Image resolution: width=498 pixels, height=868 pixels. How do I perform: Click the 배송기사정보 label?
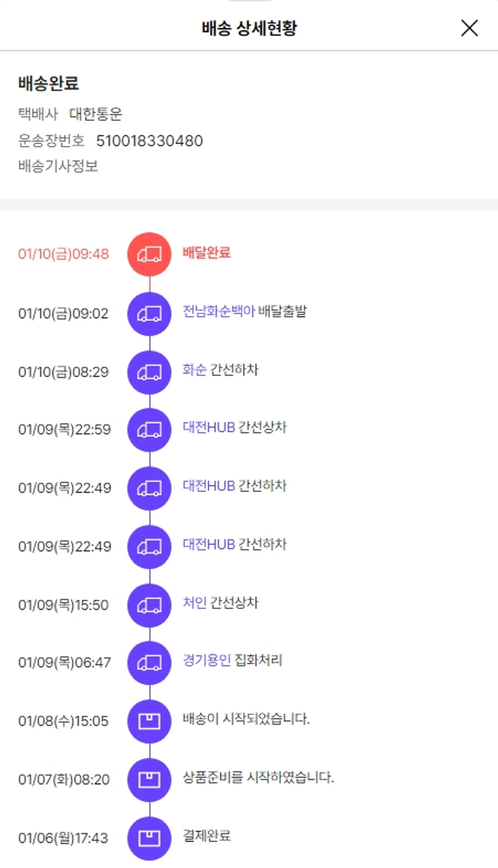58,166
